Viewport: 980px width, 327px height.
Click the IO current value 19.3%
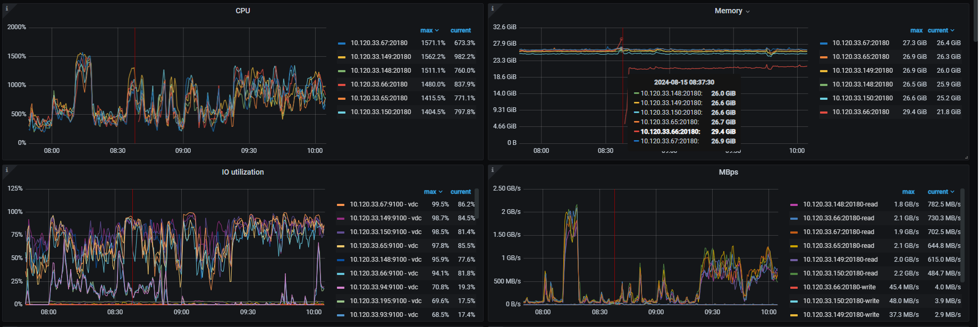[x=467, y=287]
